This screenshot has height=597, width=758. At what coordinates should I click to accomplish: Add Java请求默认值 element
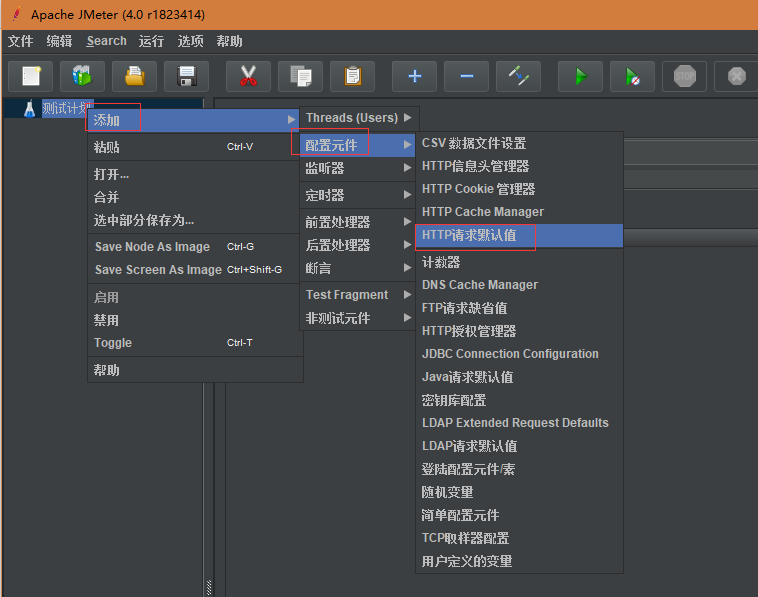click(x=519, y=377)
